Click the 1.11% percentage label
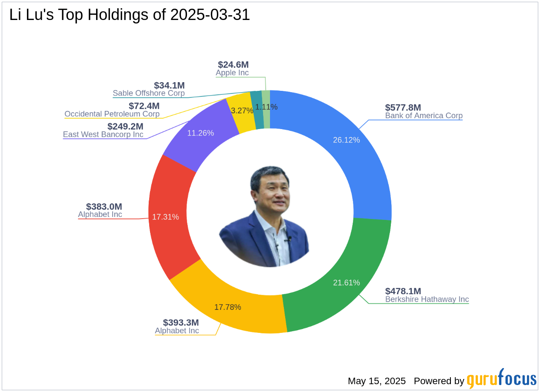540x392 pixels. click(x=266, y=106)
